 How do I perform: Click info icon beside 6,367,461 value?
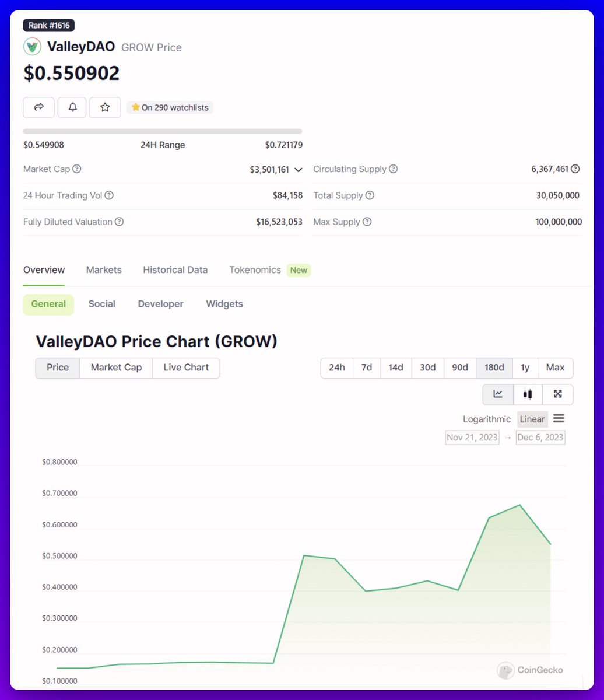point(575,169)
